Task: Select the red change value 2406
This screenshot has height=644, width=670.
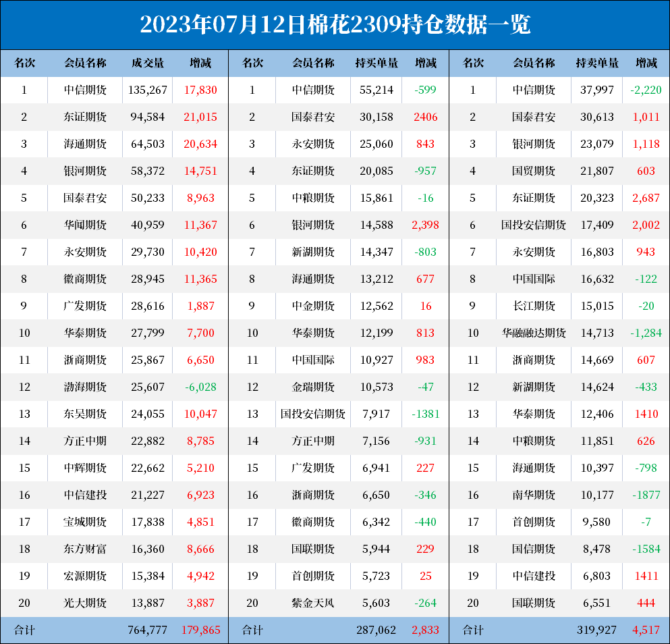Action: tap(426, 117)
